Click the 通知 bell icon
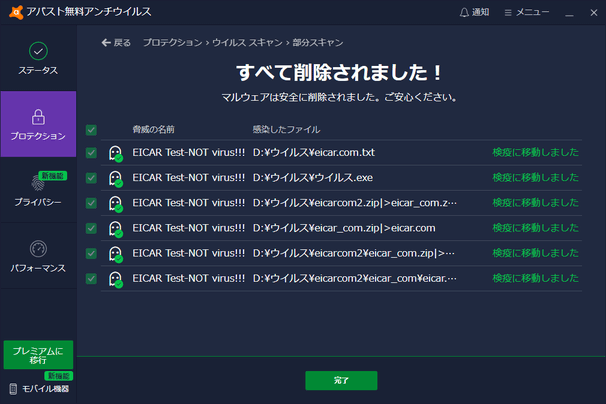Viewport: 606px width, 404px height. [x=464, y=13]
